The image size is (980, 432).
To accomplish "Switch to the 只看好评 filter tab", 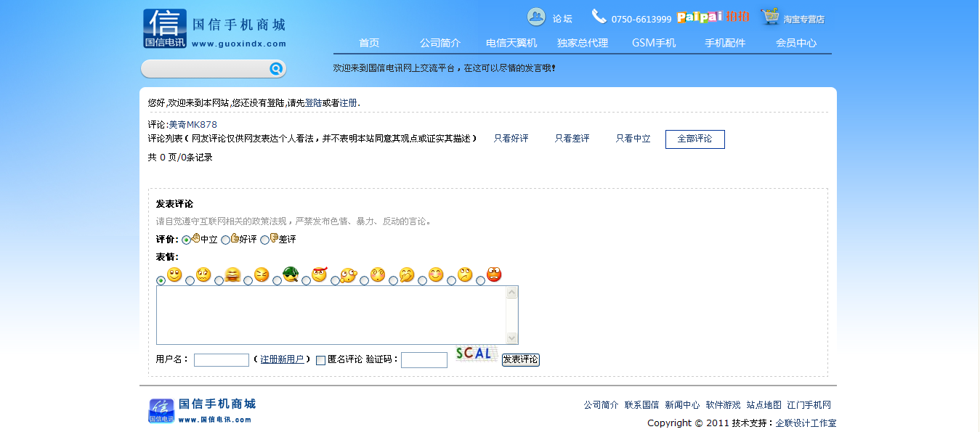I will pos(511,139).
